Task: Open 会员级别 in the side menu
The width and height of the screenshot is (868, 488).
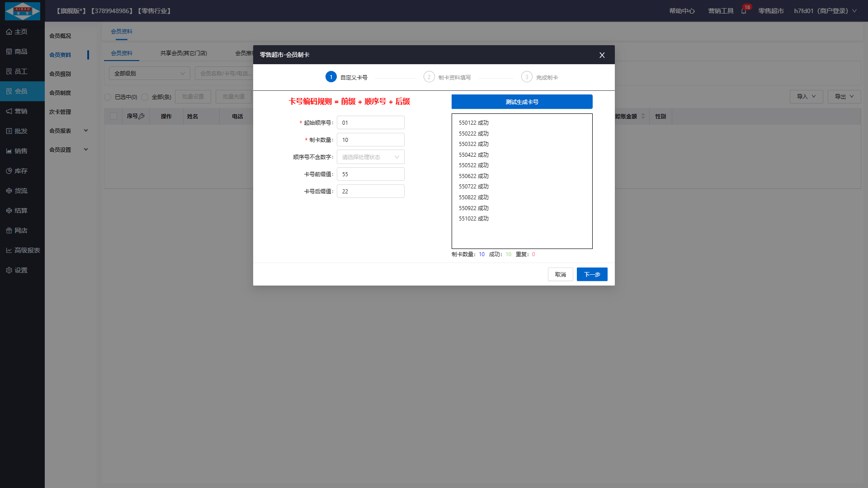Action: pos(60,74)
